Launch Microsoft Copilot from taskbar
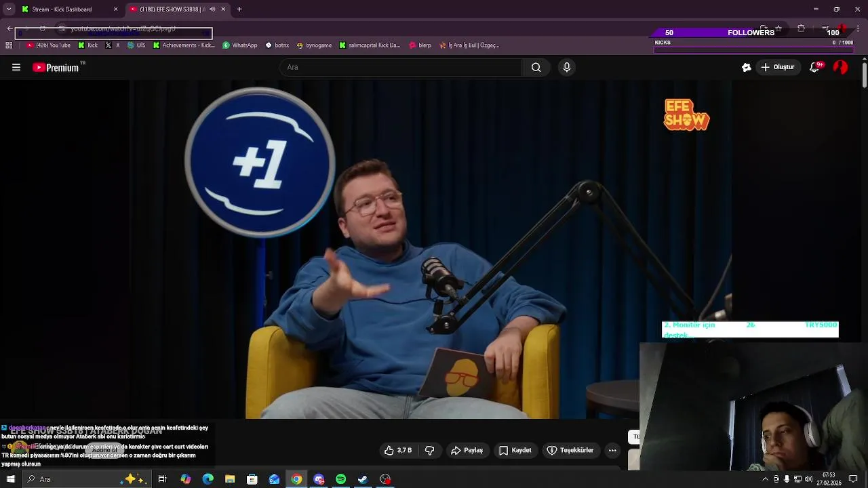Image resolution: width=868 pixels, height=488 pixels. coord(185,479)
